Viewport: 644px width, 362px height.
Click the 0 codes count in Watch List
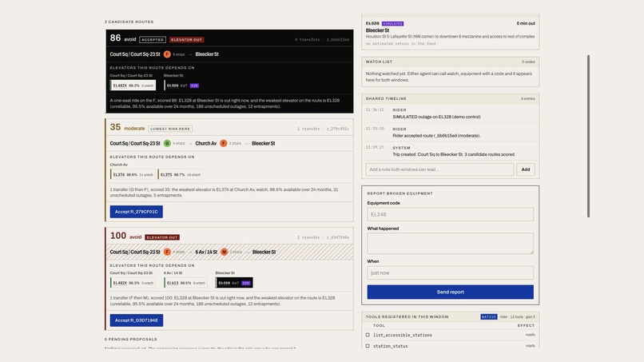[x=529, y=62]
